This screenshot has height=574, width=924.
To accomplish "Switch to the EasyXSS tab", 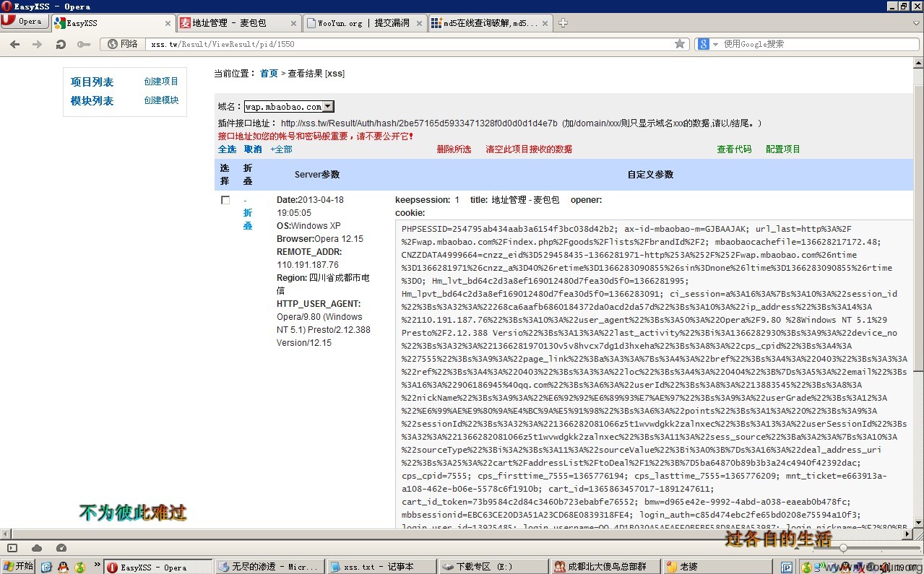I will pos(112,22).
